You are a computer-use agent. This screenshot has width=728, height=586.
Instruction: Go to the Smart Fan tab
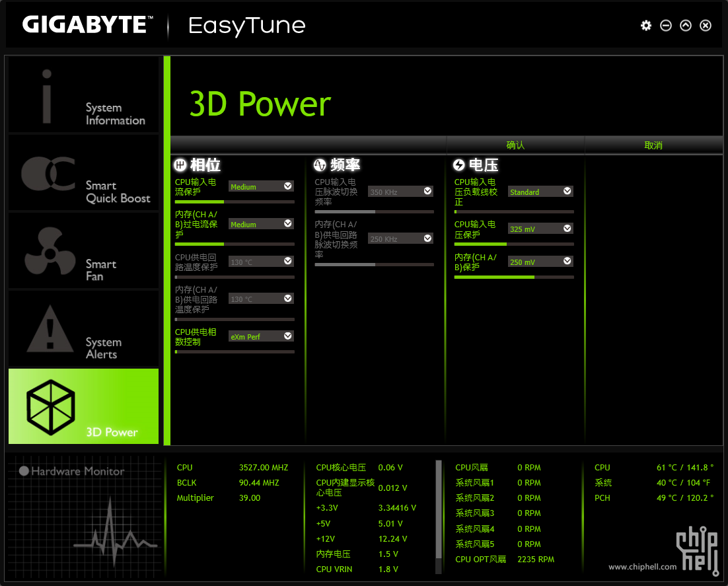(84, 251)
